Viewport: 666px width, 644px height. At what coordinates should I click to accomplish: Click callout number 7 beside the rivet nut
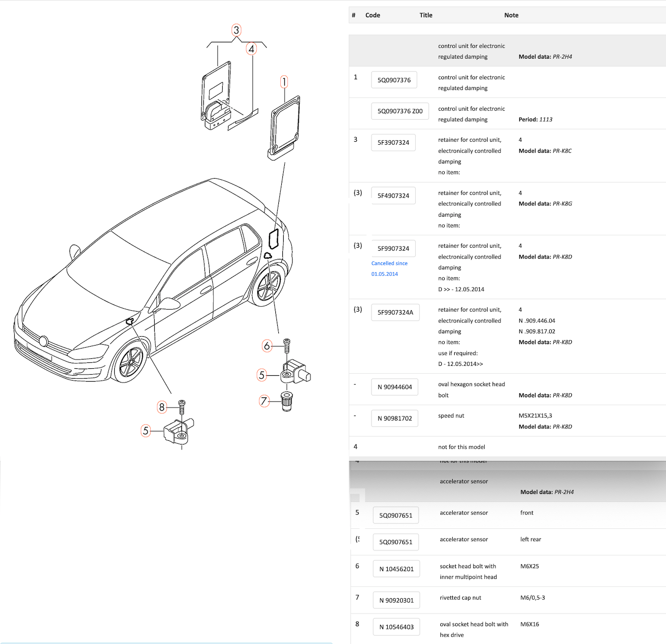(x=264, y=401)
